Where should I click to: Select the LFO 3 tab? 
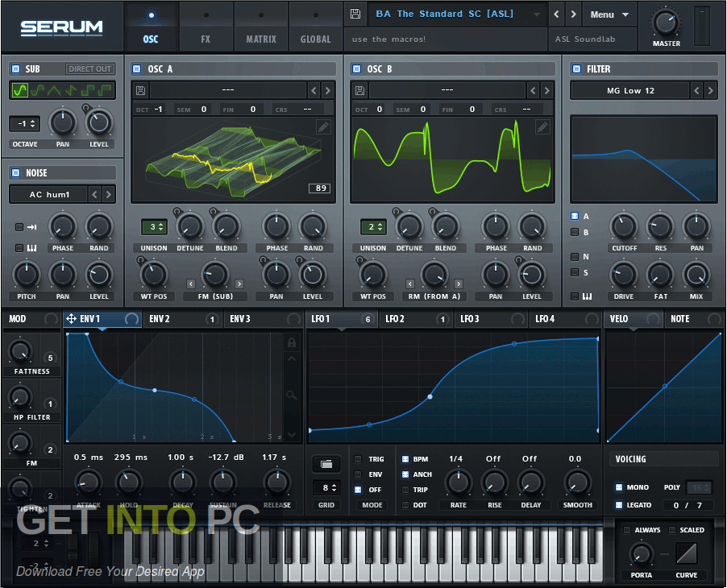point(491,319)
